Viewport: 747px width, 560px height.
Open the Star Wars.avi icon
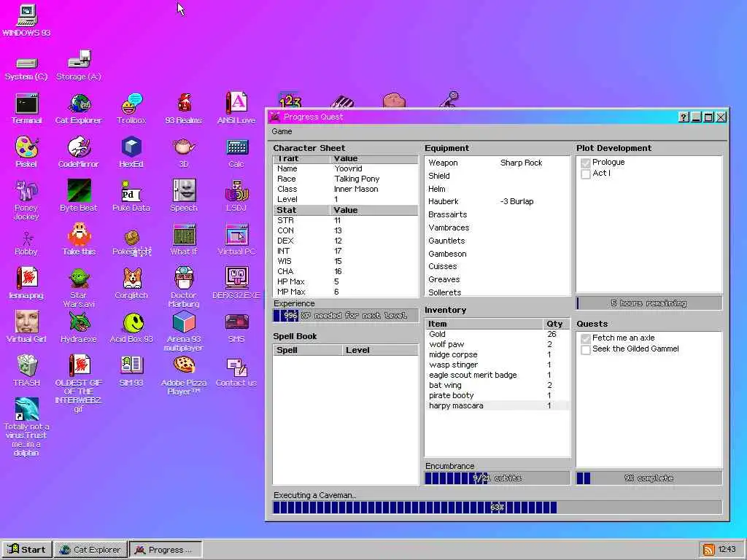click(79, 287)
